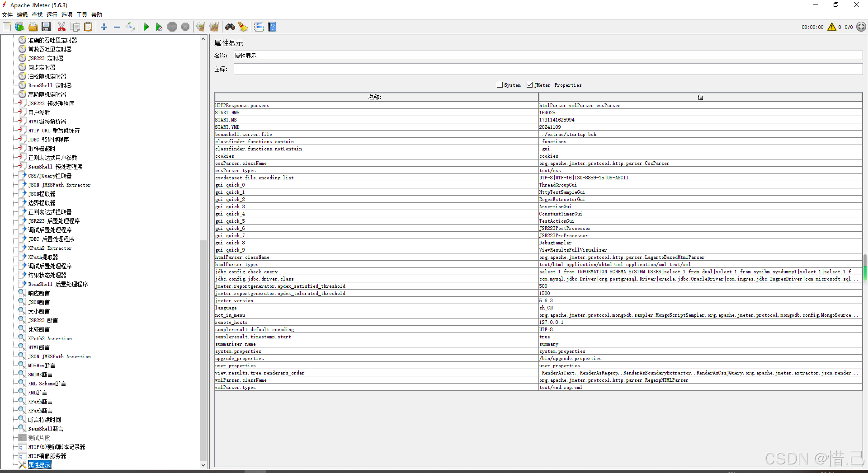Click tree scrollbar down arrow
Viewport: 868px width, 473px height.
(x=203, y=465)
